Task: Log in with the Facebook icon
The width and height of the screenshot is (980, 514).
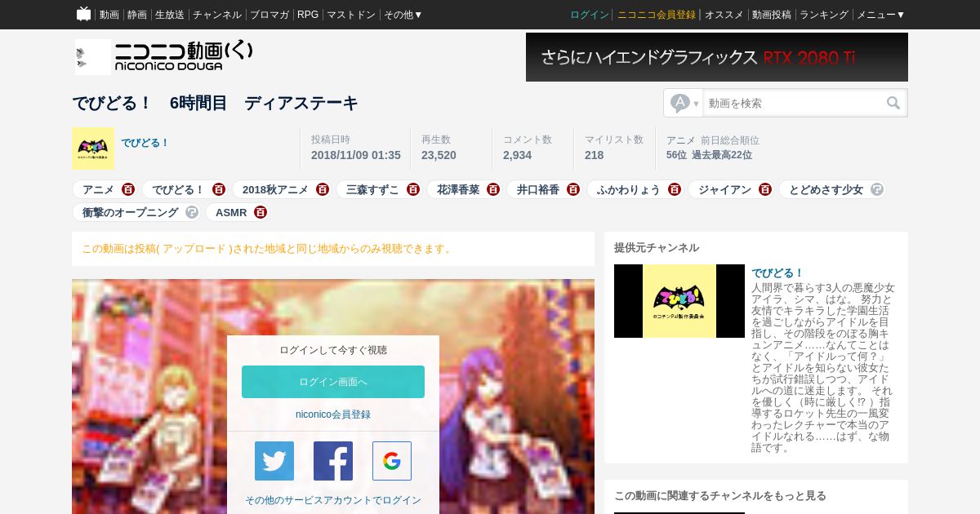Action: pyautogui.click(x=333, y=461)
